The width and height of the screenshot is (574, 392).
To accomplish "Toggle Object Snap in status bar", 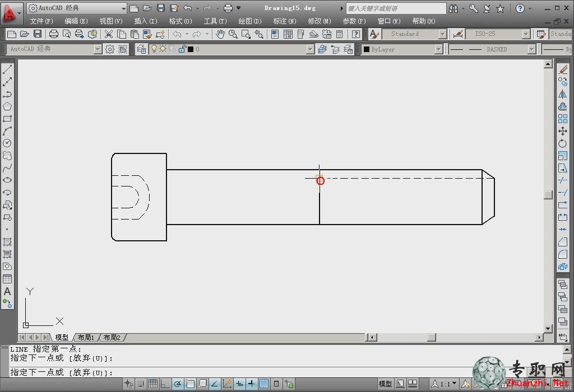I will [x=190, y=384].
